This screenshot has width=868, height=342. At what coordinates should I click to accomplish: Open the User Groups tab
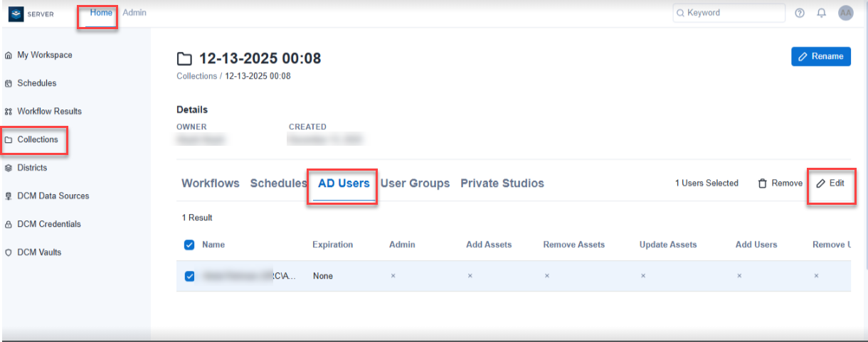coord(415,183)
